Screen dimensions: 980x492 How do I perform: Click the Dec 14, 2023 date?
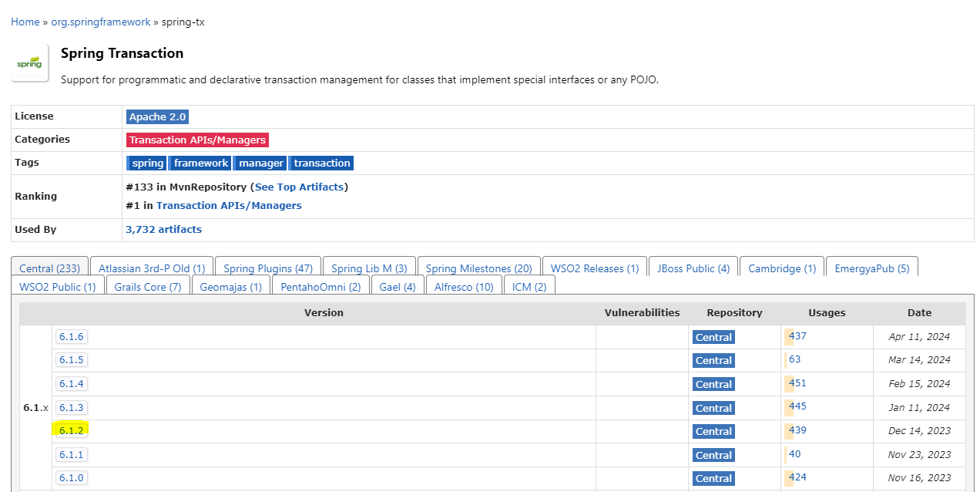pos(919,430)
